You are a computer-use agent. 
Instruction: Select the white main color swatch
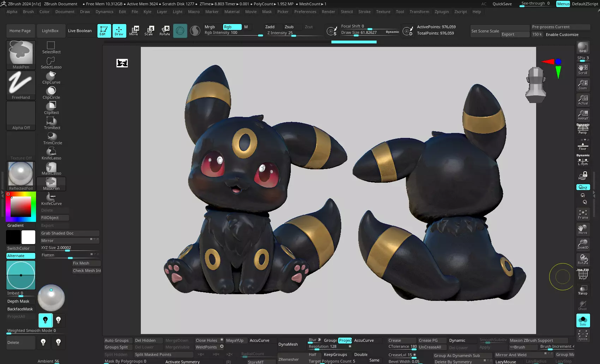pos(28,237)
